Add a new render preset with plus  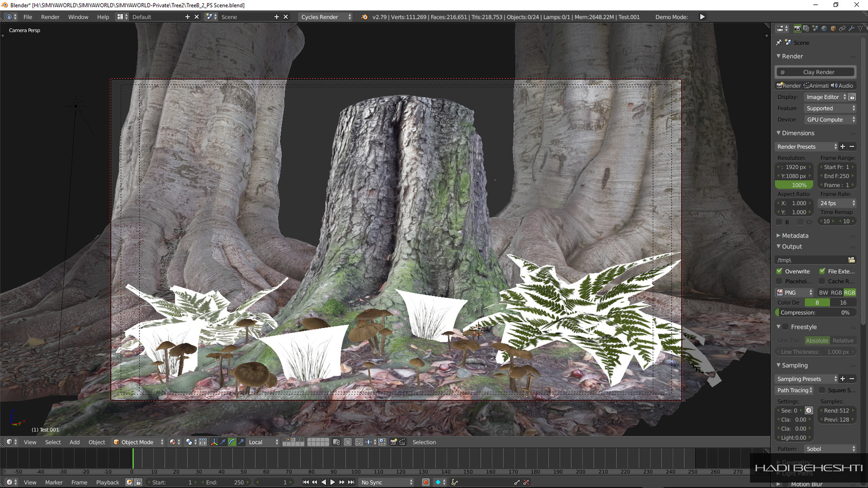coord(843,146)
